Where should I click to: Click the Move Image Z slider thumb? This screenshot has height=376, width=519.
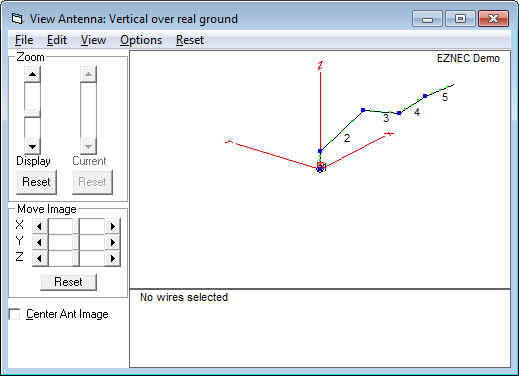(x=76, y=258)
